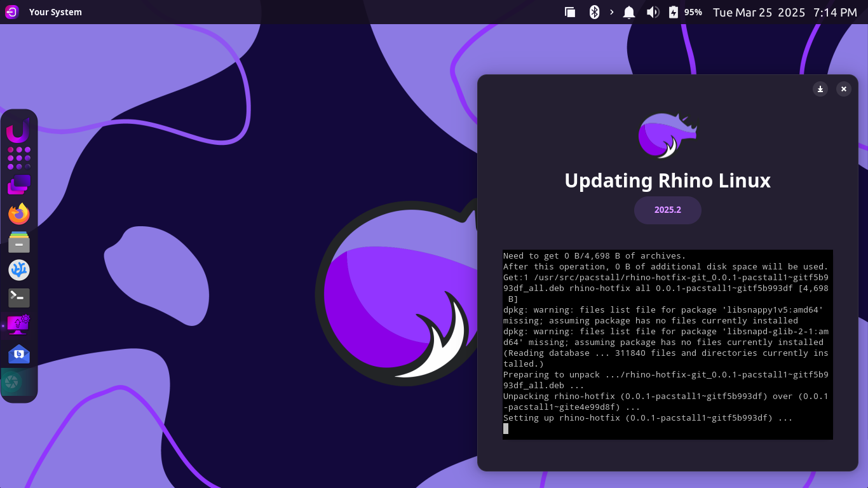Image resolution: width=868 pixels, height=488 pixels.
Task: Launch the blue coral app icon in the dock
Action: coord(19,270)
